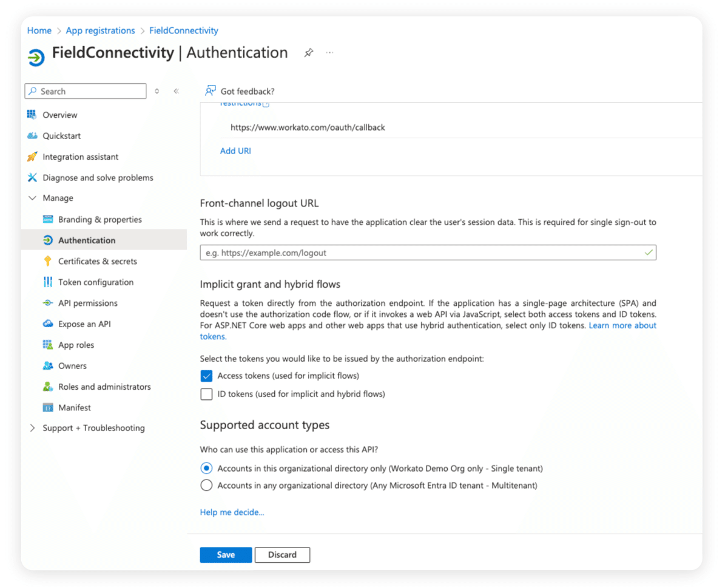Viewport: 728px width, 587px height.
Task: Collapse the Manage section
Action: (32, 198)
